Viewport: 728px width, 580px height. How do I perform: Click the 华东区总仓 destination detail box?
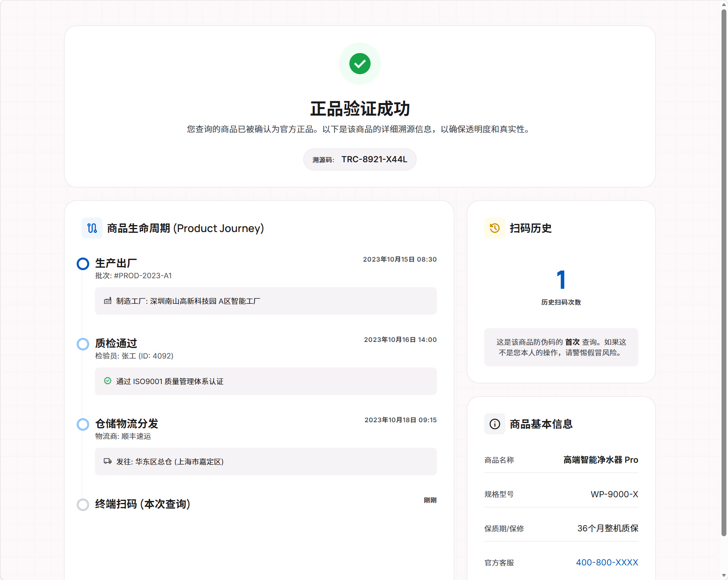(x=266, y=462)
